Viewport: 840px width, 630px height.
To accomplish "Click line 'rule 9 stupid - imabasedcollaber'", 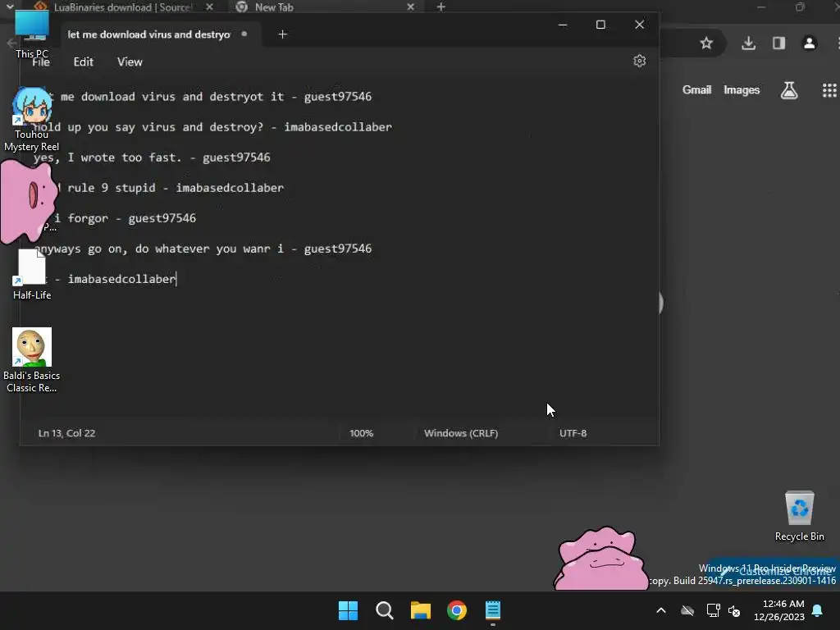I will [176, 188].
